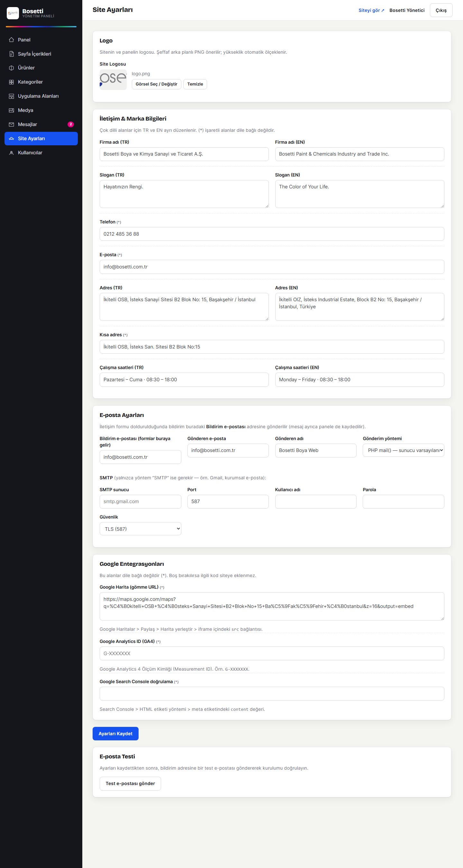The width and height of the screenshot is (463, 868).
Task: Focus the SMTP Port field
Action: (x=228, y=502)
